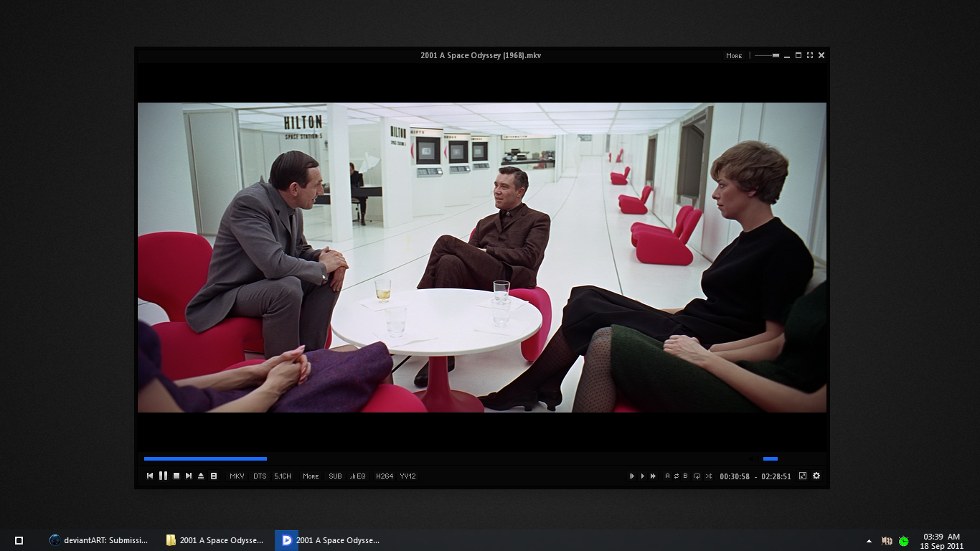Click the total duration 02:28:51
The image size is (980, 551).
(776, 476)
